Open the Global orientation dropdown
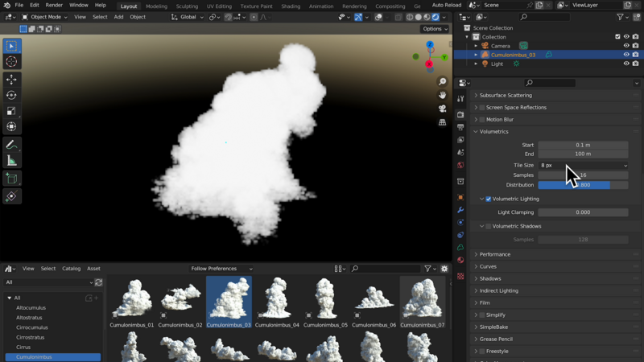This screenshot has width=644, height=362. [x=188, y=17]
